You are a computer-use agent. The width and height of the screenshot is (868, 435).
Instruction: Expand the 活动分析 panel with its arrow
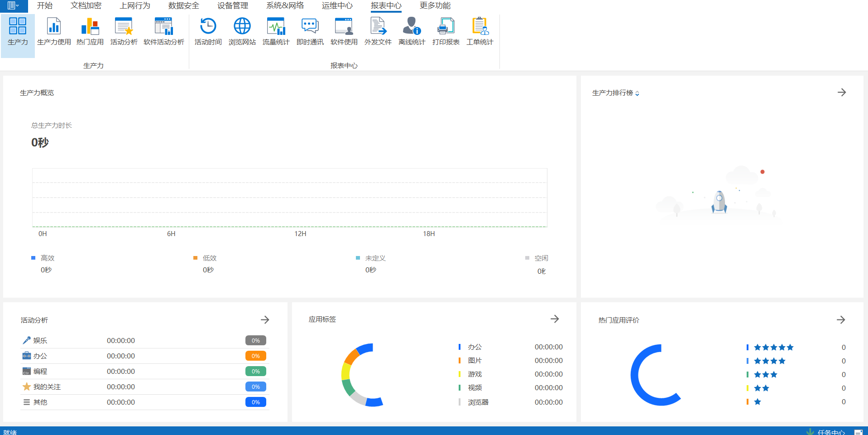265,320
